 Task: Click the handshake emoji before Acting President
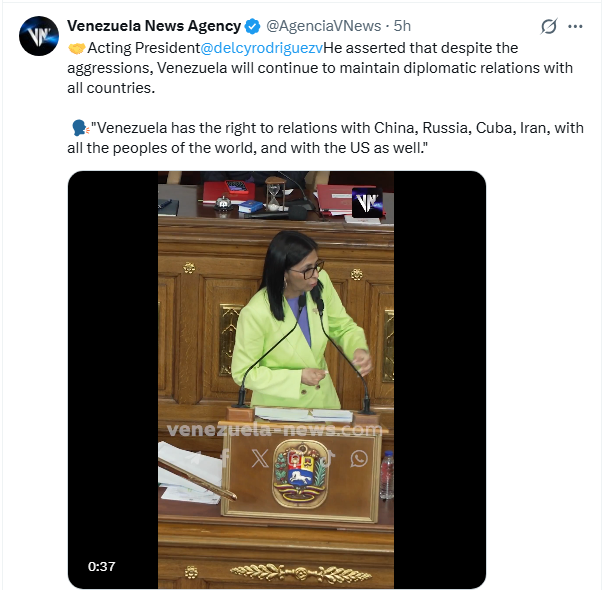(77, 48)
